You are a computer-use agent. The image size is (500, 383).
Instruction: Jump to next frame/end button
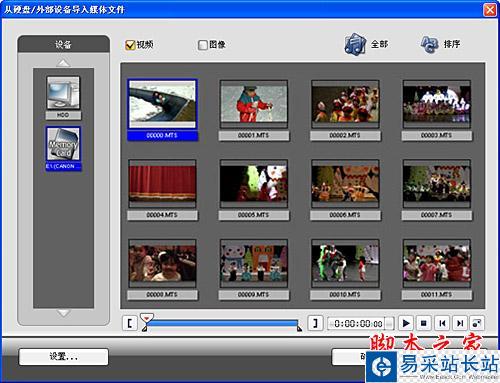(x=460, y=323)
